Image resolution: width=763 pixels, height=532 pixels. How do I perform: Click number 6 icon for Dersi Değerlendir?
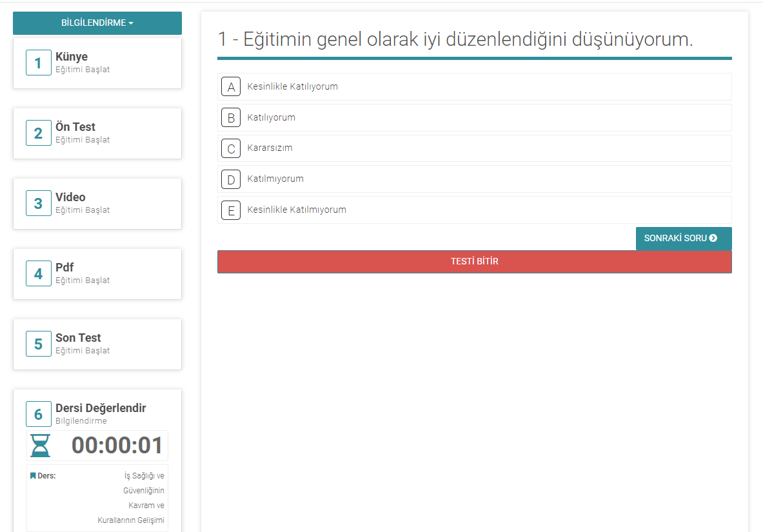38,414
